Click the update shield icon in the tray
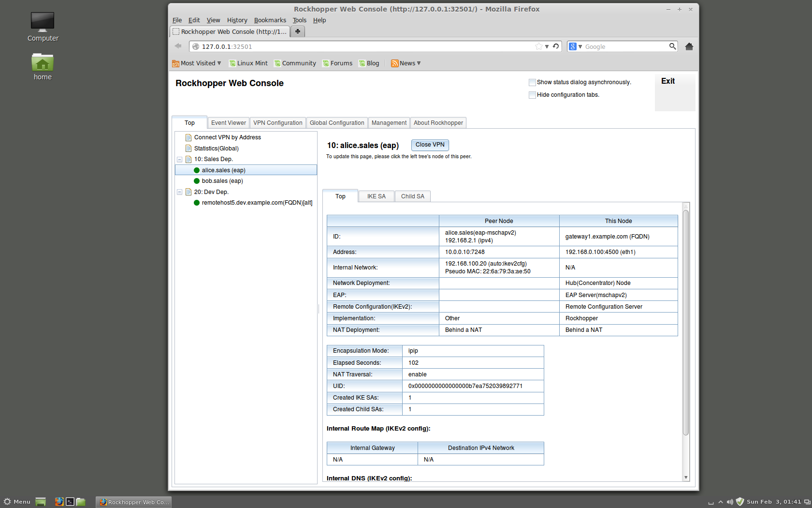Viewport: 812px width, 508px height. [739, 502]
